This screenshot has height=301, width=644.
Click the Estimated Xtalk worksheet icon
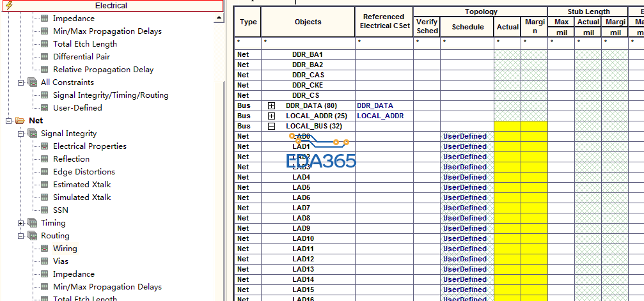pyautogui.click(x=45, y=185)
